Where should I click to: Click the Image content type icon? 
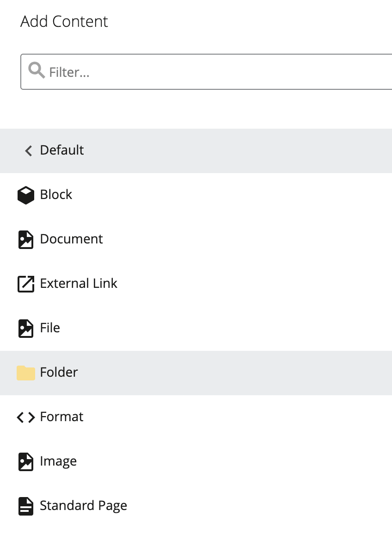(26, 461)
